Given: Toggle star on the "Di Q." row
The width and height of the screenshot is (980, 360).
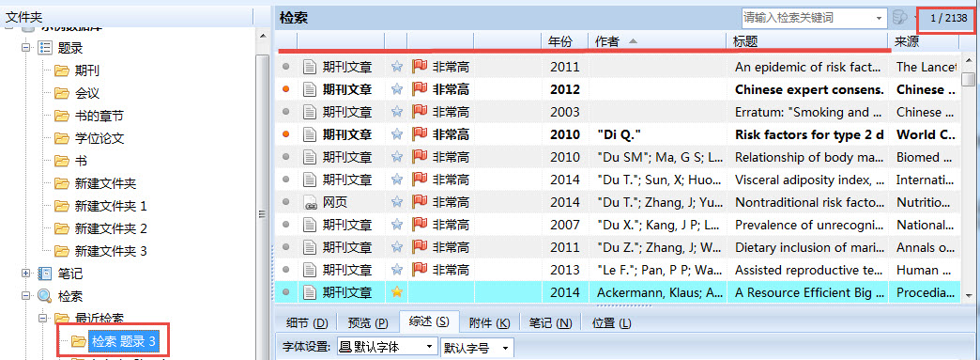Looking at the screenshot, I should click(396, 134).
